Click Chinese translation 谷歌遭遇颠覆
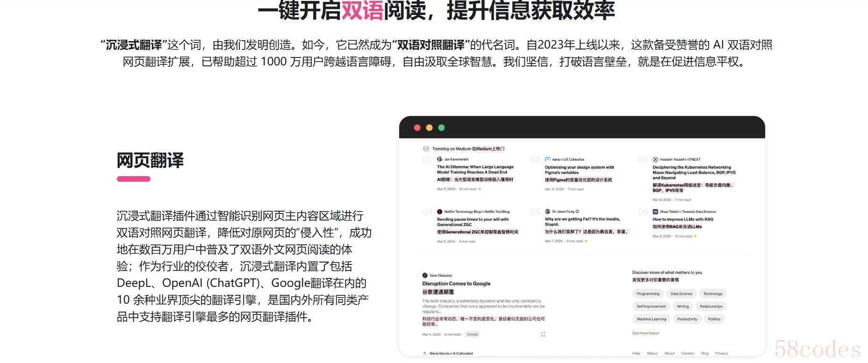868x363 pixels. tap(438, 292)
